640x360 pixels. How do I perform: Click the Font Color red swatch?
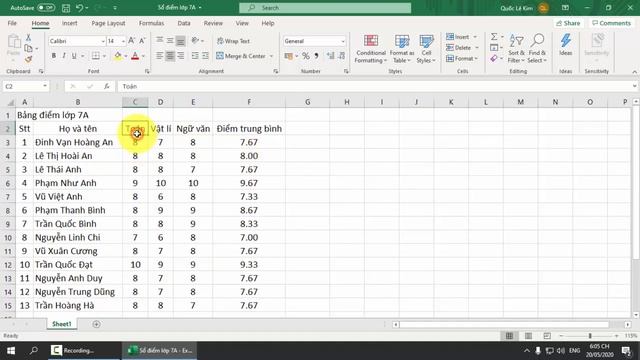click(135, 56)
